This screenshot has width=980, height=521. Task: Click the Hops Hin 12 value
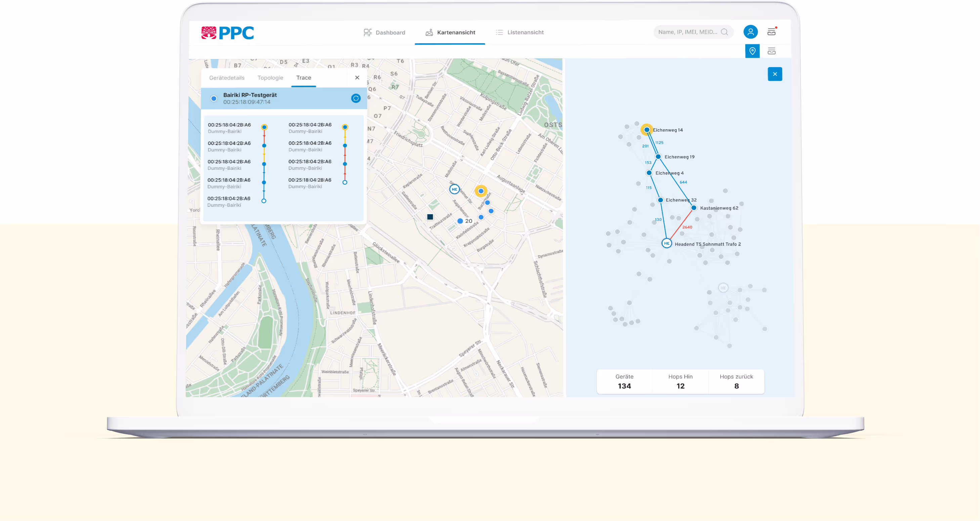coord(680,386)
